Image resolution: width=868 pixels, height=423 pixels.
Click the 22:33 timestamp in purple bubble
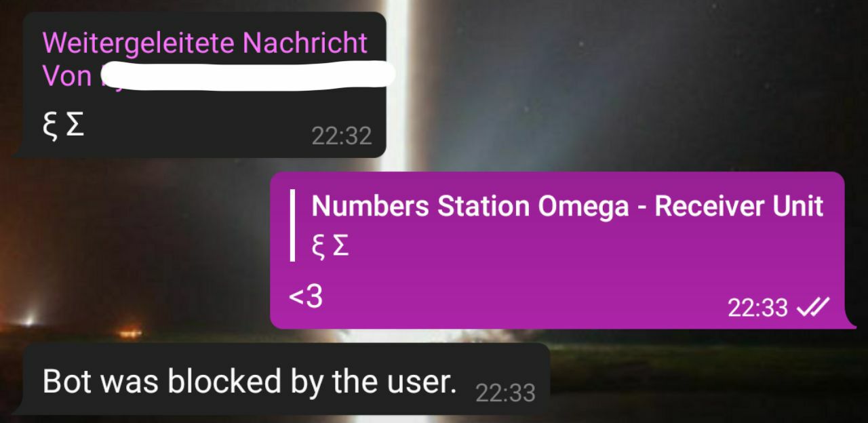click(x=757, y=308)
